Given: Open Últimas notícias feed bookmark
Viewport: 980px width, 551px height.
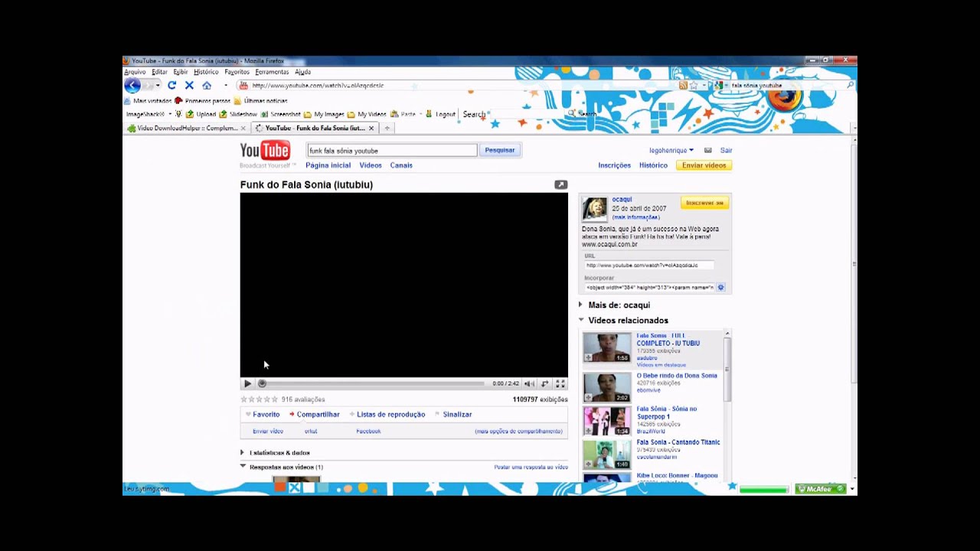Looking at the screenshot, I should (260, 101).
